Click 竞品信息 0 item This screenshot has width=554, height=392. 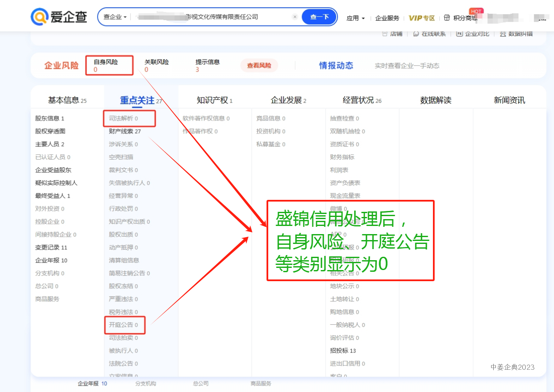tap(271, 119)
